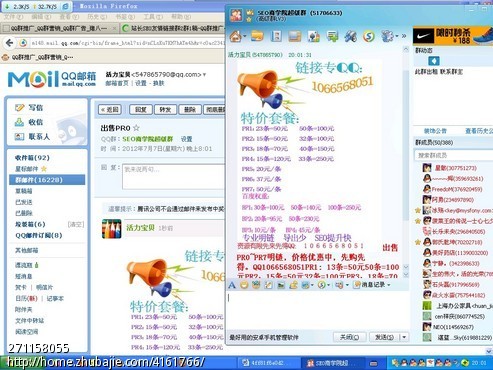Open 邮箱首页 link in QQ Mail

coord(117,83)
